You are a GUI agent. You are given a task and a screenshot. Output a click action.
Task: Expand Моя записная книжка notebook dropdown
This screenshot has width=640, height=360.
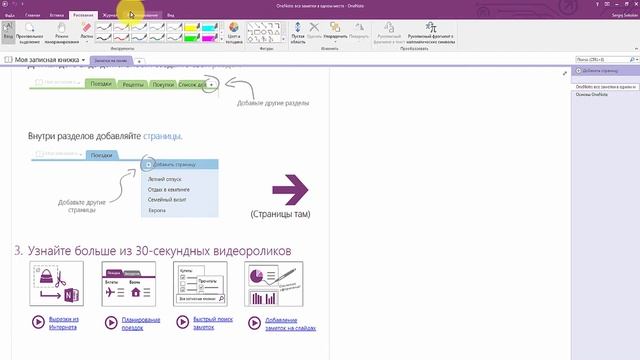click(x=83, y=60)
